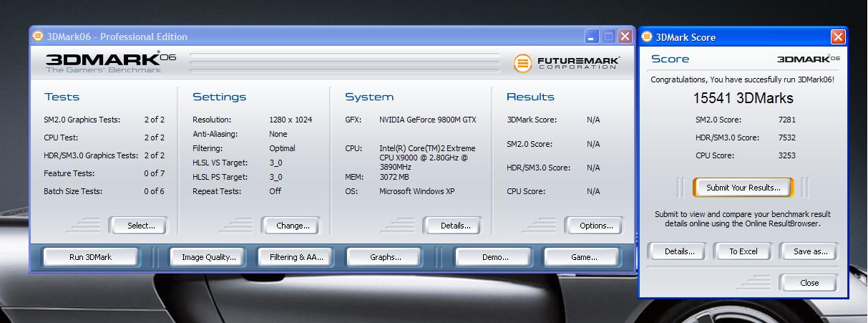
Task: Click the Futuremark Corporation logo icon
Action: click(x=523, y=63)
